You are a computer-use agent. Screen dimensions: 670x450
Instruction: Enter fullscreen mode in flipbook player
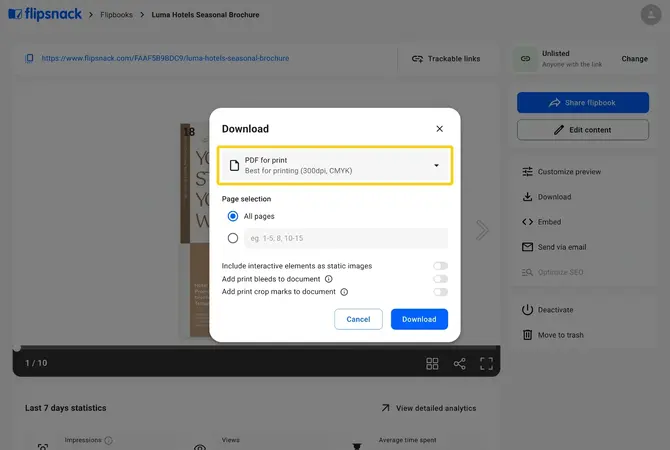486,364
